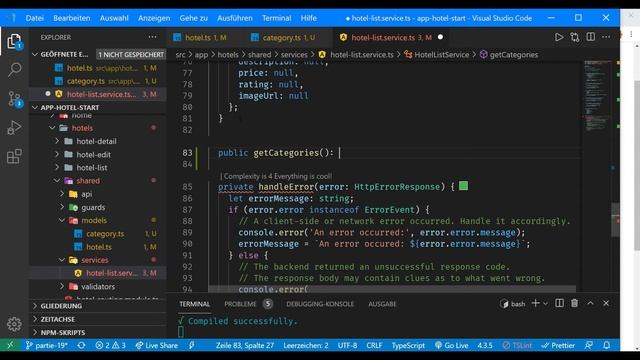640x360 pixels.
Task: Open the Terminal menu
Action: click(276, 18)
